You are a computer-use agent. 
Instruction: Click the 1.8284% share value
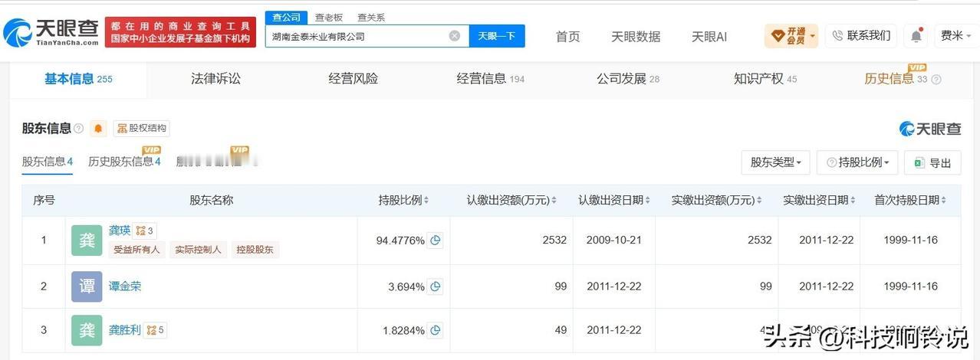pyautogui.click(x=403, y=331)
